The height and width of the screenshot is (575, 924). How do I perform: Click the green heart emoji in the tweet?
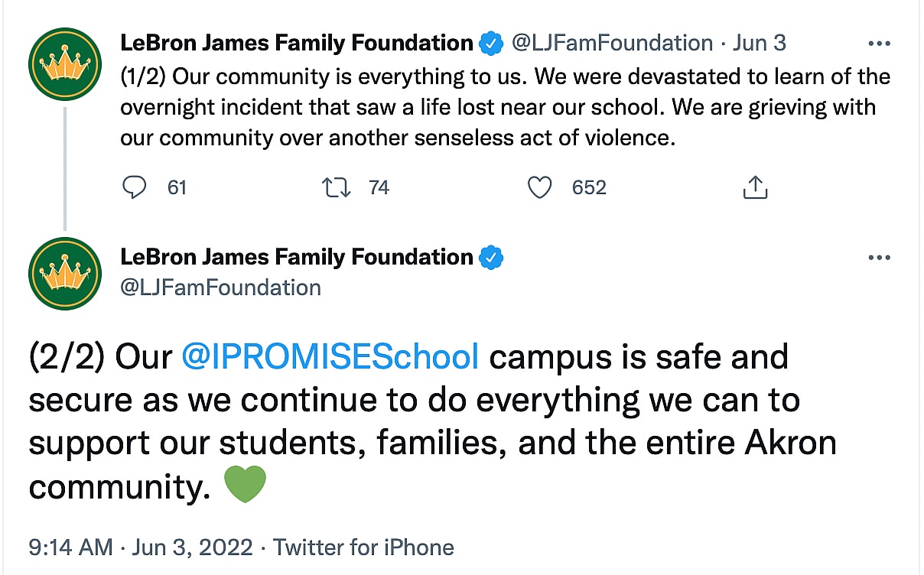pos(245,485)
